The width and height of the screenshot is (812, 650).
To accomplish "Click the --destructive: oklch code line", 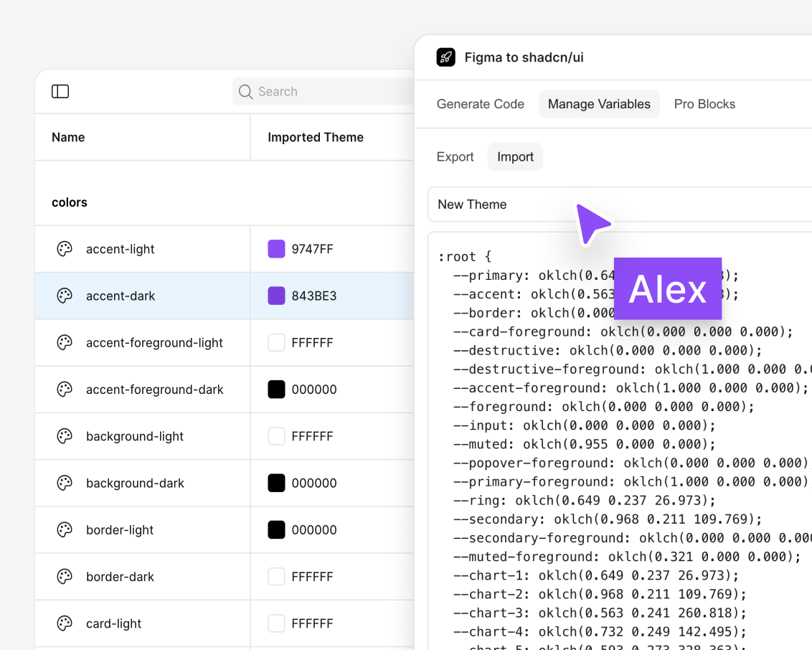I will click(608, 350).
